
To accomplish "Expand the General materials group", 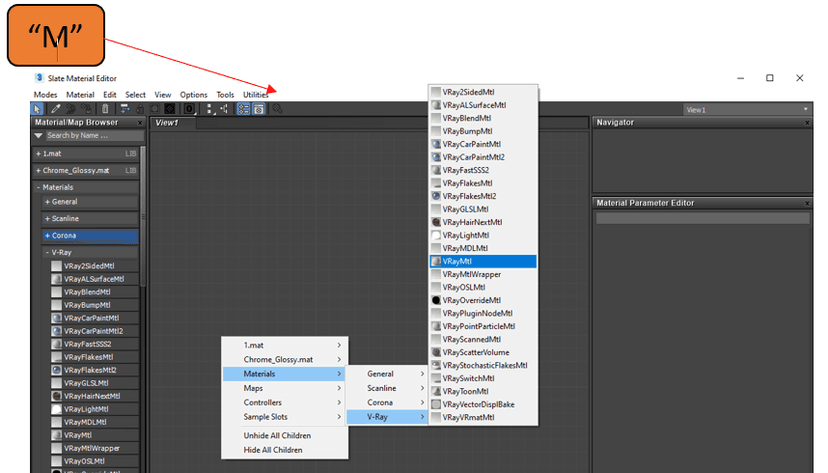I will pyautogui.click(x=48, y=202).
